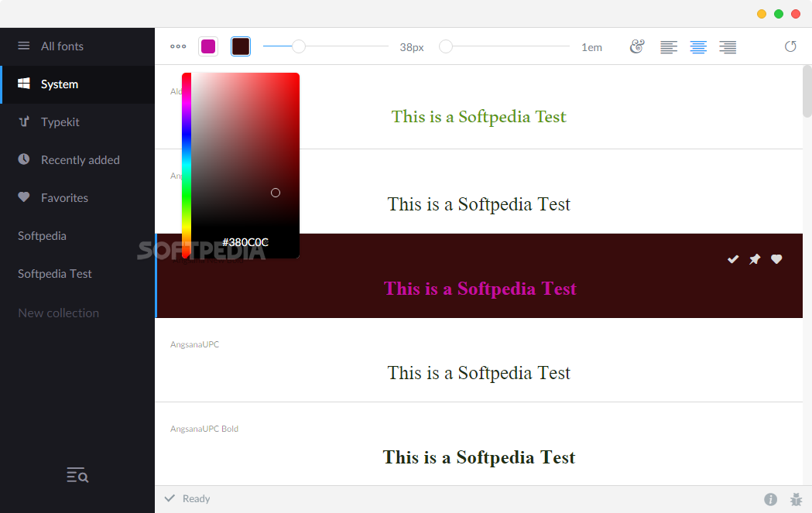812x513 pixels.
Task: Create a New collection
Action: 59,313
